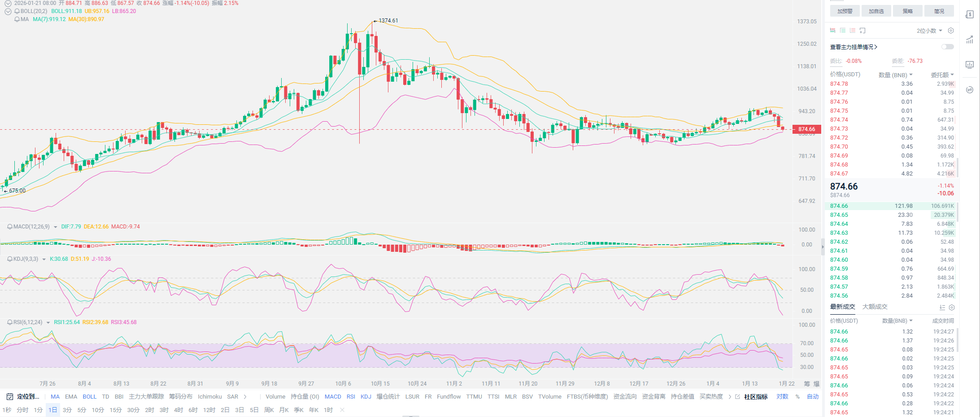Select the 4时 timeframe
This screenshot has height=417, width=980.
click(x=179, y=410)
